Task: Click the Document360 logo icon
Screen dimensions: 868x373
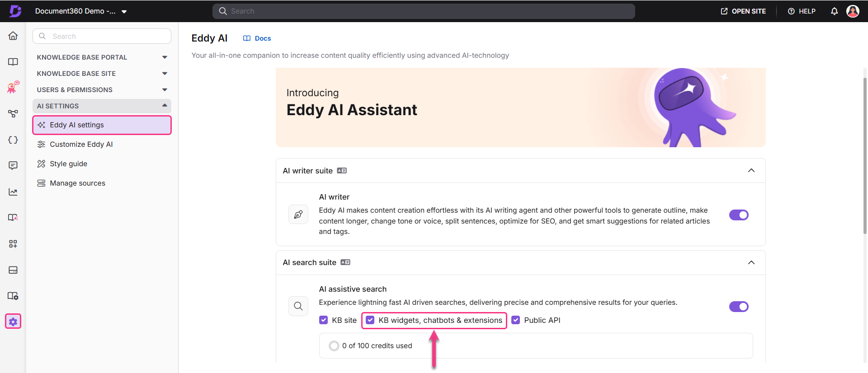Action: point(15,11)
